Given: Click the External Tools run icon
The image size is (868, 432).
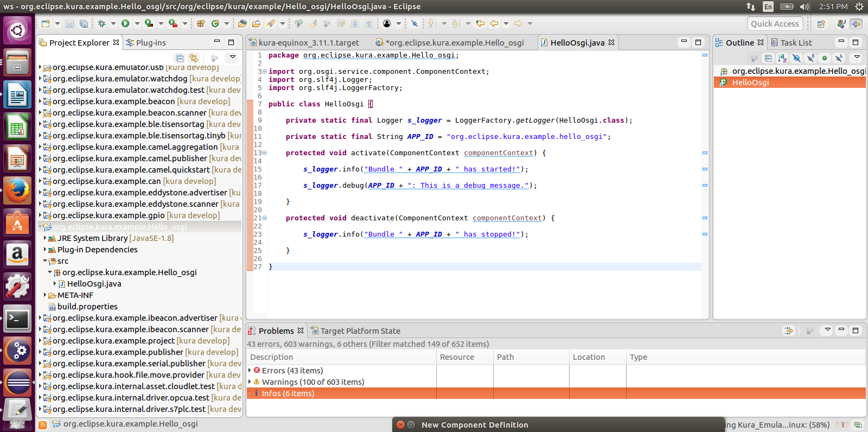Looking at the screenshot, I should point(173,23).
